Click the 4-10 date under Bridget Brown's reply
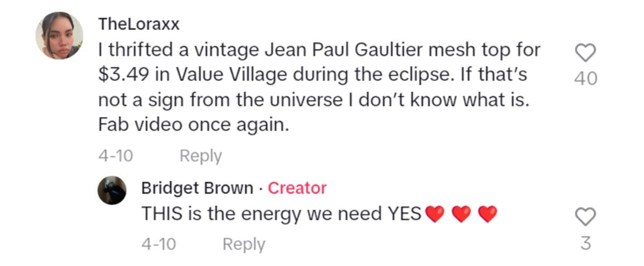The height and width of the screenshot is (266, 644). point(158,245)
